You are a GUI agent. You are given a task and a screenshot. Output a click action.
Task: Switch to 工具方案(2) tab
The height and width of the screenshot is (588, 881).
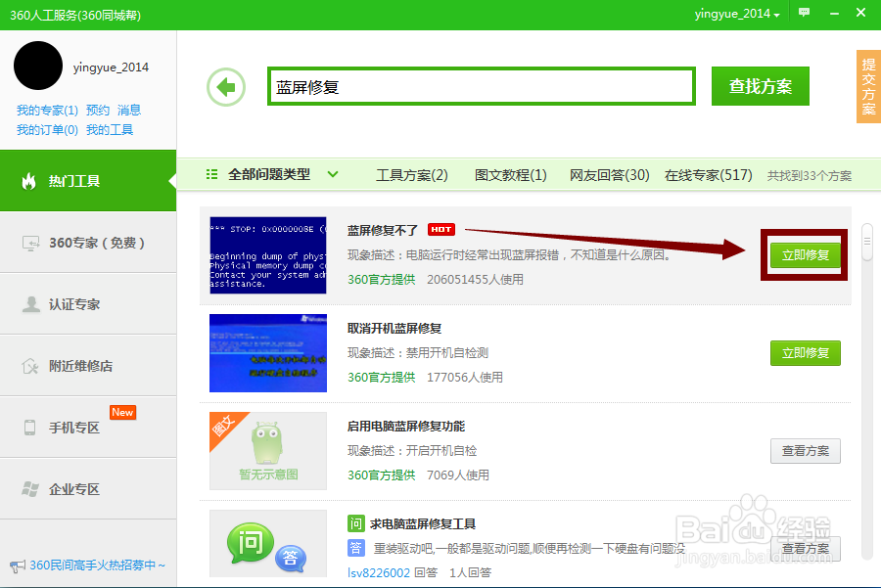tap(412, 175)
